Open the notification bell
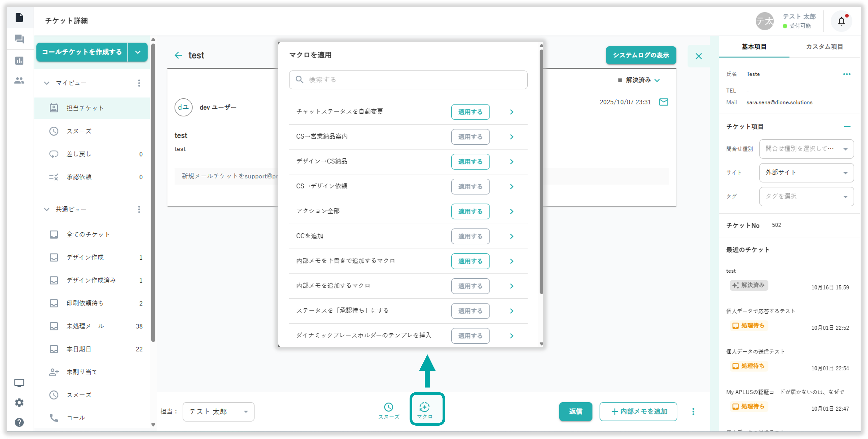This screenshot has width=868, height=439. pos(841,21)
